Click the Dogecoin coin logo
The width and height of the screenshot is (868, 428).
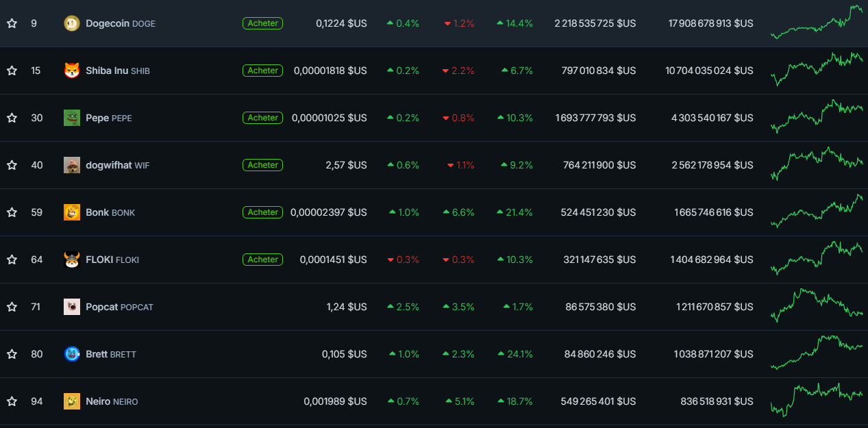pyautogui.click(x=72, y=23)
